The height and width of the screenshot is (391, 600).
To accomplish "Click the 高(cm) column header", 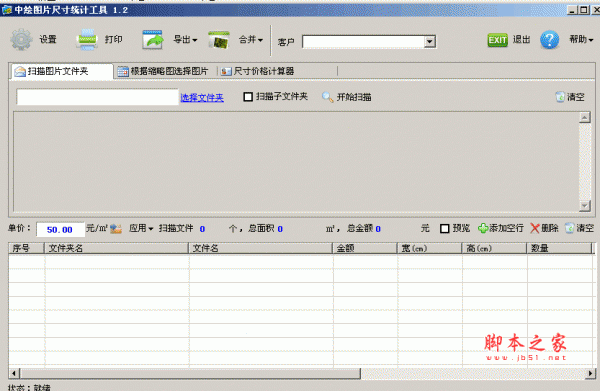I will click(x=494, y=248).
